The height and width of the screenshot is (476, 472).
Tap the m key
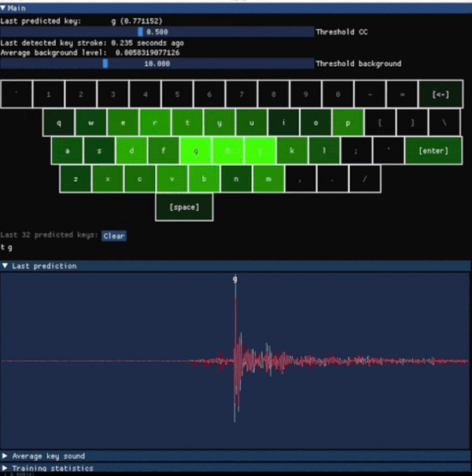[x=268, y=179]
